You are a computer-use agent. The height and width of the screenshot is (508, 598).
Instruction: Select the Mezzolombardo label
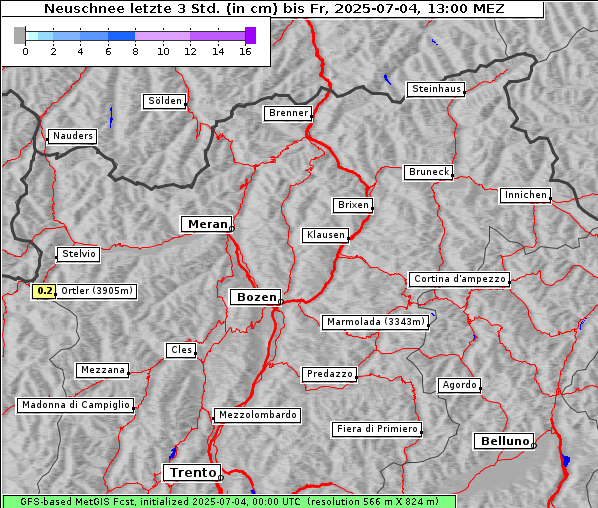tap(257, 415)
